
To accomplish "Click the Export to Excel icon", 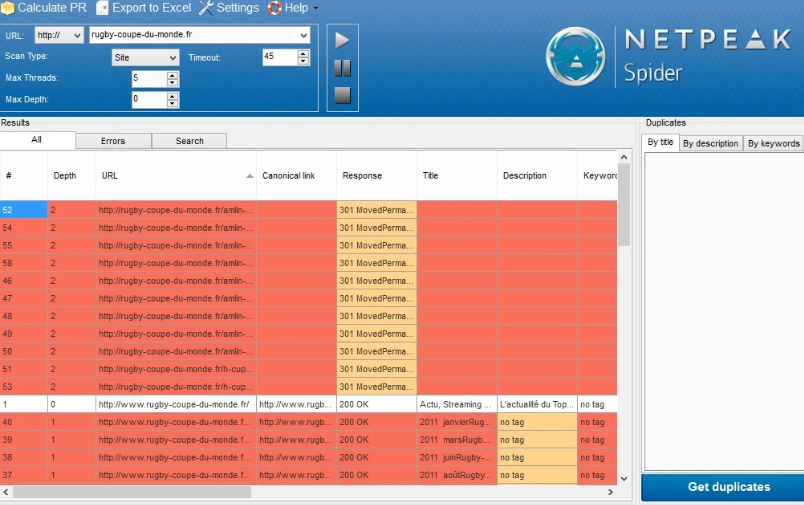I will coord(103,8).
